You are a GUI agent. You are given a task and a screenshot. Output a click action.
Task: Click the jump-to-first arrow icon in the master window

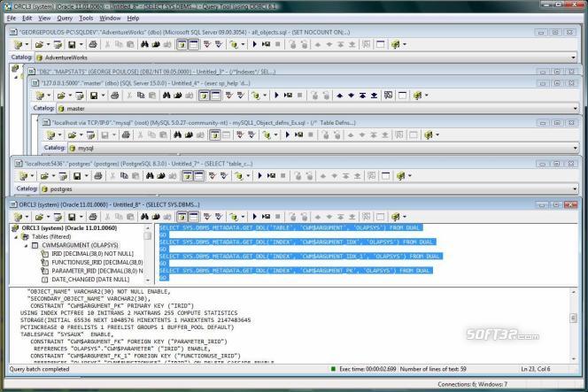click(362, 96)
